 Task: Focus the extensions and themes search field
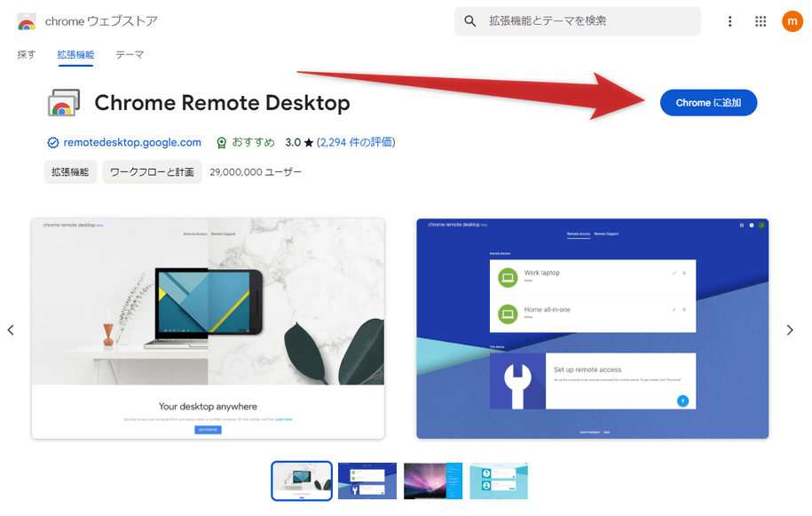(578, 21)
